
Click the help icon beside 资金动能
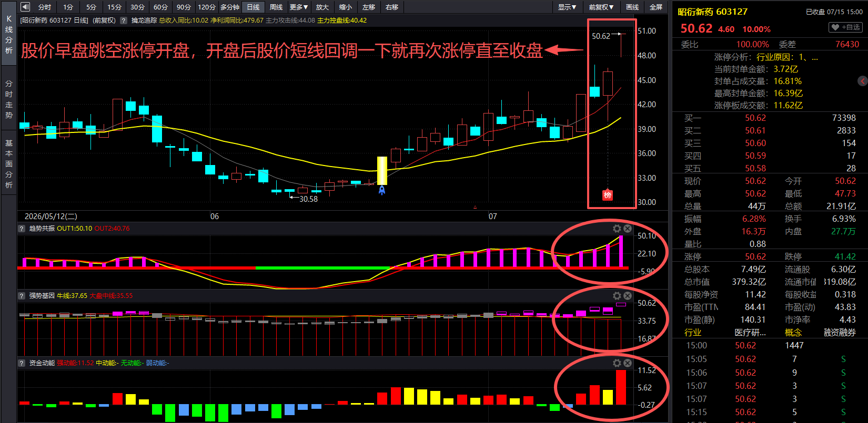[22, 363]
